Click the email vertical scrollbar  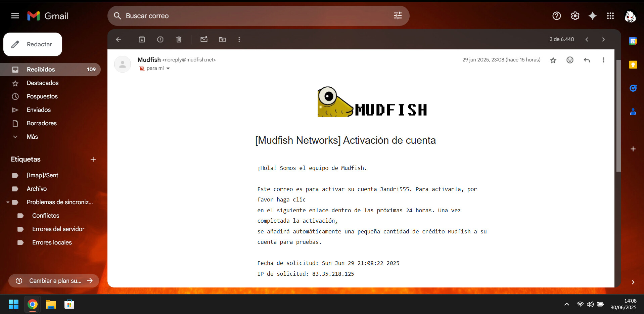coord(618,116)
